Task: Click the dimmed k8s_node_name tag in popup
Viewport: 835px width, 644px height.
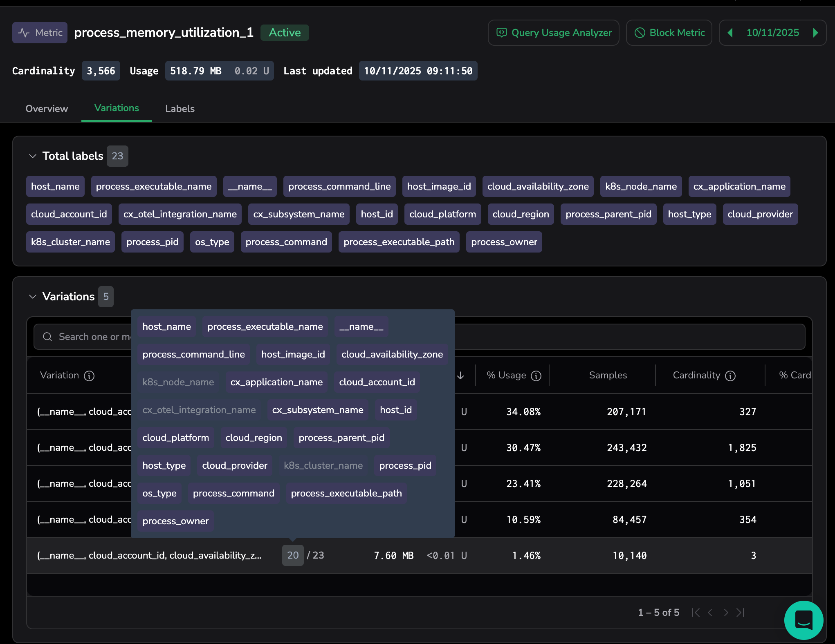Action: click(x=178, y=382)
